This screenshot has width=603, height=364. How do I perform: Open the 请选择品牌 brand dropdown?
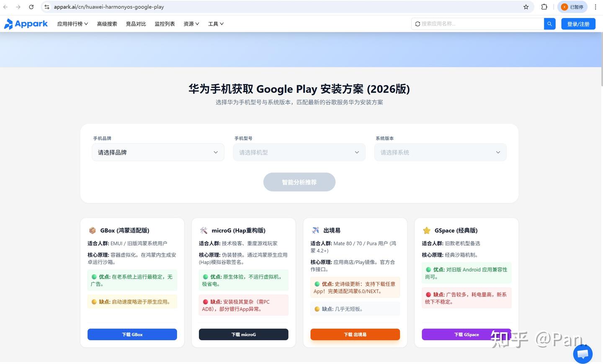[x=158, y=152]
